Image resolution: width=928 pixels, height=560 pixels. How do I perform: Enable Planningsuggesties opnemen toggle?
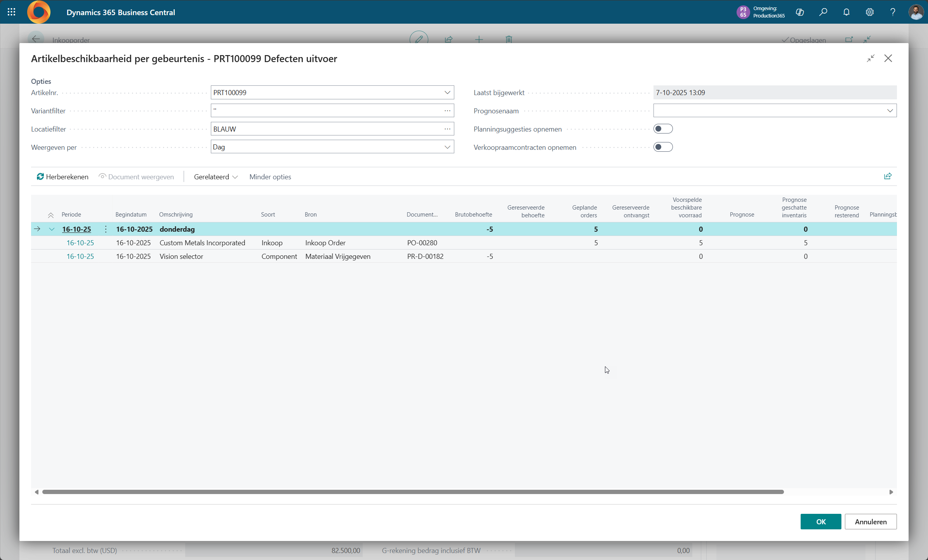(663, 129)
